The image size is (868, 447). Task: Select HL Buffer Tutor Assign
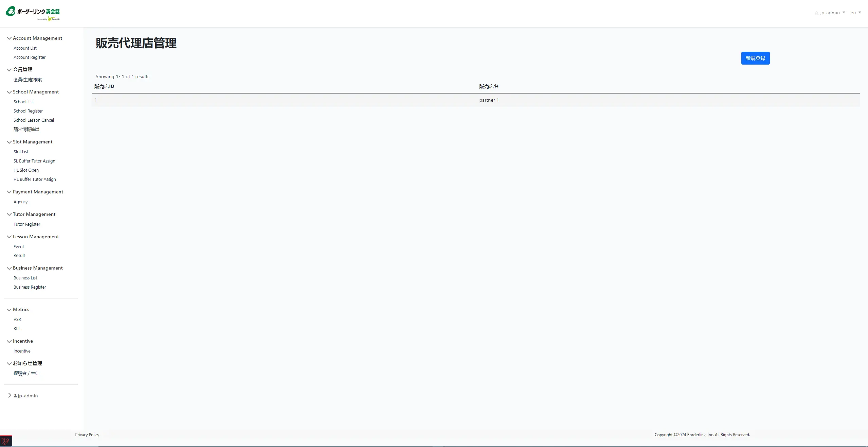click(x=35, y=179)
